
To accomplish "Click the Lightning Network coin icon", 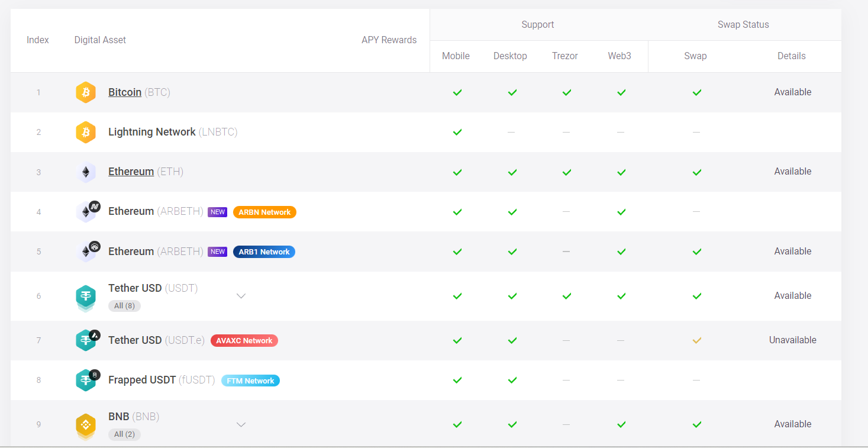I will click(86, 132).
